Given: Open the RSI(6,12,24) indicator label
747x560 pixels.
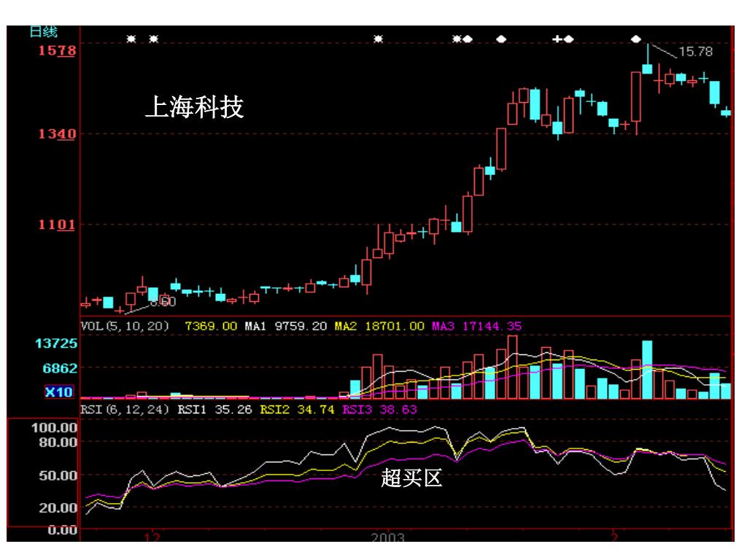Looking at the screenshot, I should [124, 410].
